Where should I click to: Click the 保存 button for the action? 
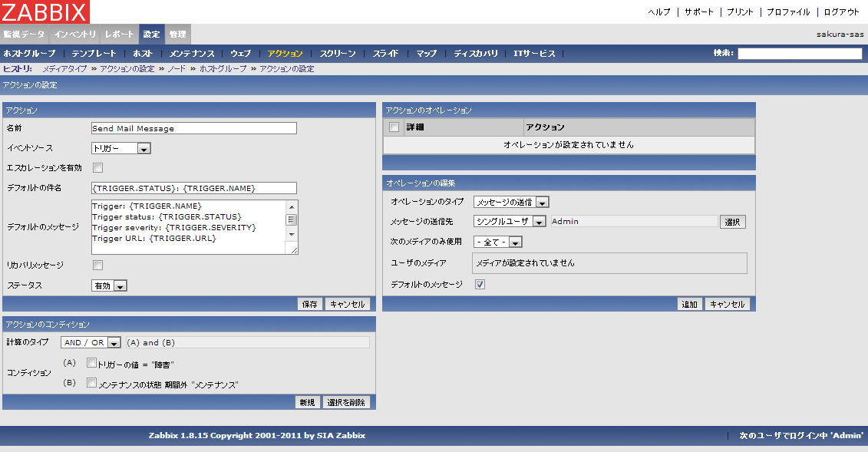click(309, 304)
